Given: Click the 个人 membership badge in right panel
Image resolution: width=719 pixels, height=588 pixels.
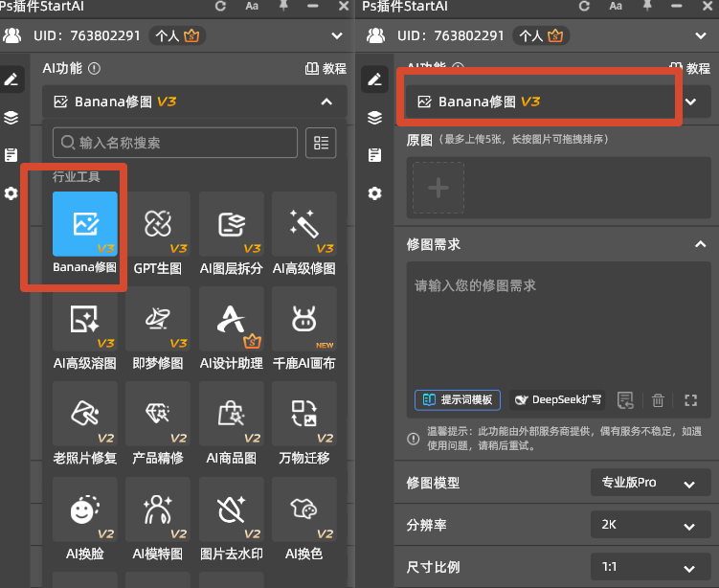Looking at the screenshot, I should [x=541, y=35].
